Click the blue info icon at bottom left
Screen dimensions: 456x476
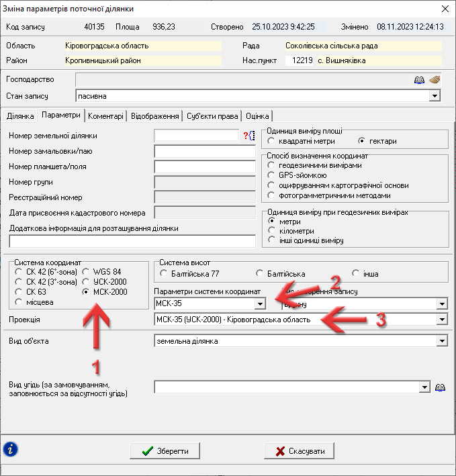click(11, 449)
